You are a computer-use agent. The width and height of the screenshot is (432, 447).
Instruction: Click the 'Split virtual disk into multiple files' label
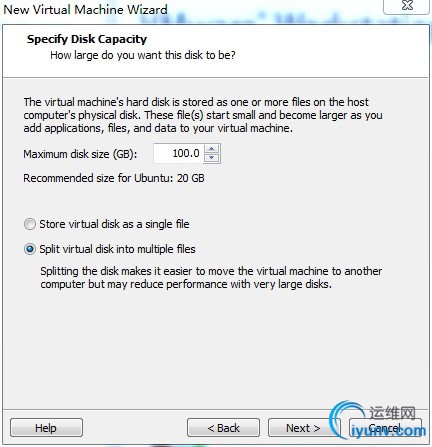click(117, 249)
